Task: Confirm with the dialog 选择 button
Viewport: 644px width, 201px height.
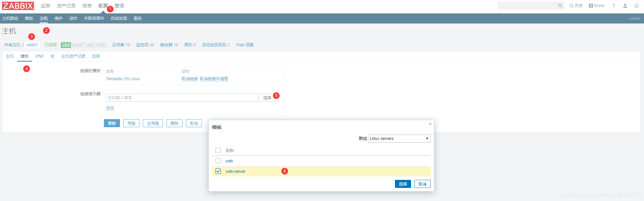Action: coord(403,184)
